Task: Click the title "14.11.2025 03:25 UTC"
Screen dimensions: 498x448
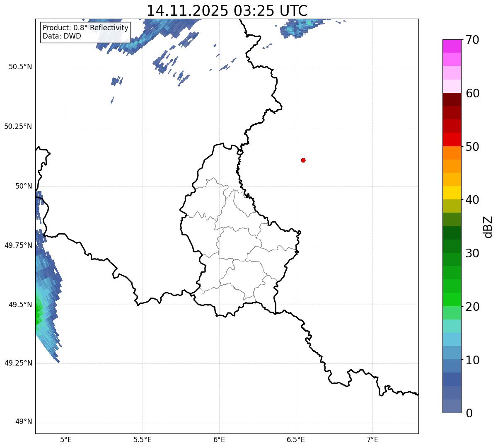Action: coord(227,10)
